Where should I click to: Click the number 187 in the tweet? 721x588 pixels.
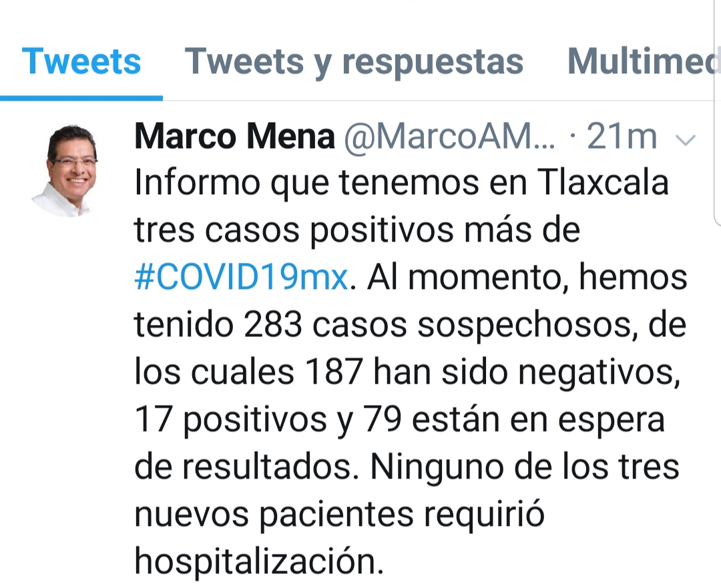[334, 372]
